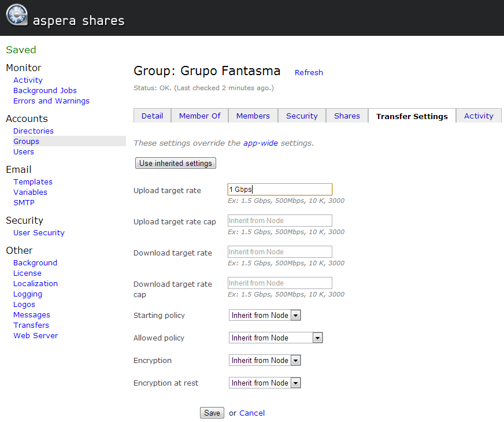The width and height of the screenshot is (504, 422).
Task: Open Logos settings
Action: coord(24,305)
